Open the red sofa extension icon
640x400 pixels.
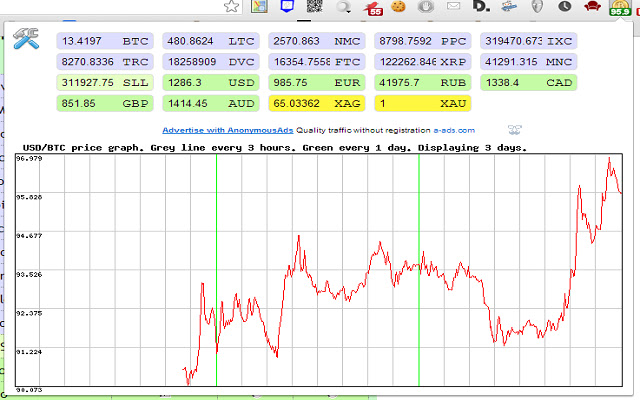click(591, 6)
